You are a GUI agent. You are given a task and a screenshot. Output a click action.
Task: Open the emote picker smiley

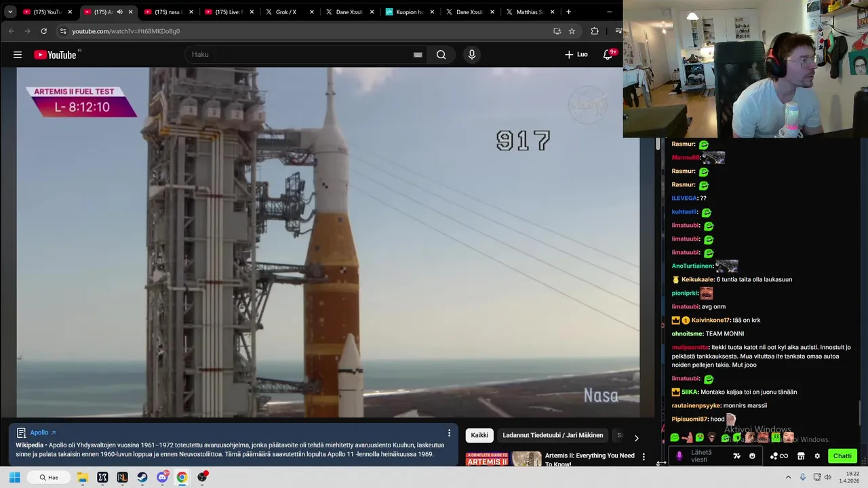pyautogui.click(x=752, y=456)
